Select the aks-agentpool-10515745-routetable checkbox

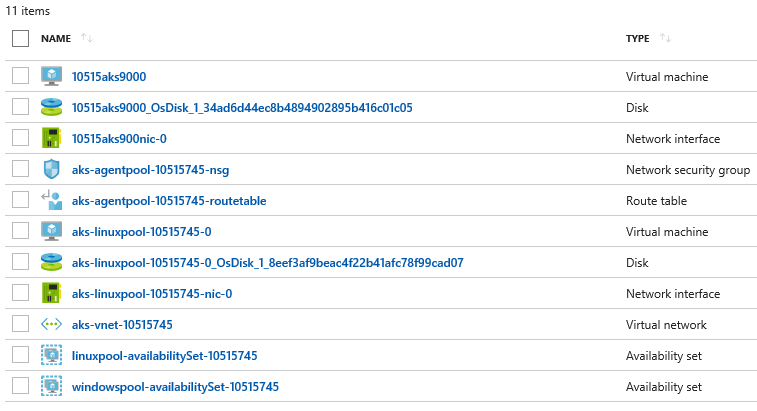(x=20, y=199)
